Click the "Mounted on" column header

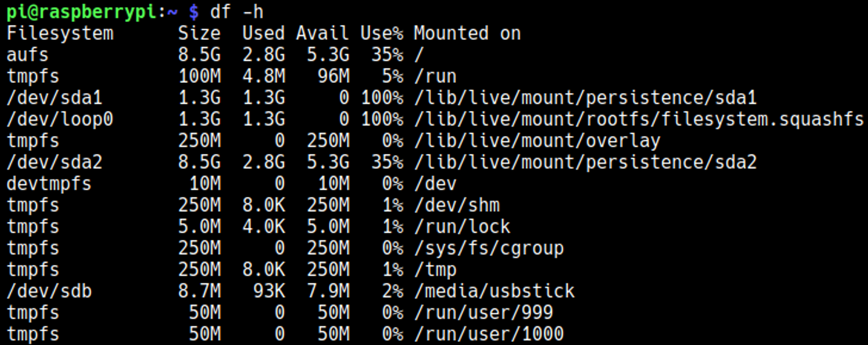pos(467,33)
